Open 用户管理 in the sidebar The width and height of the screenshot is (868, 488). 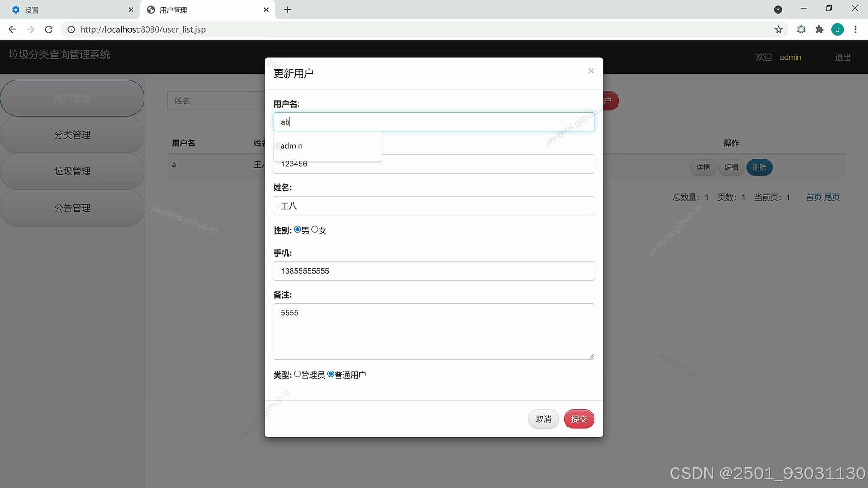pos(72,99)
